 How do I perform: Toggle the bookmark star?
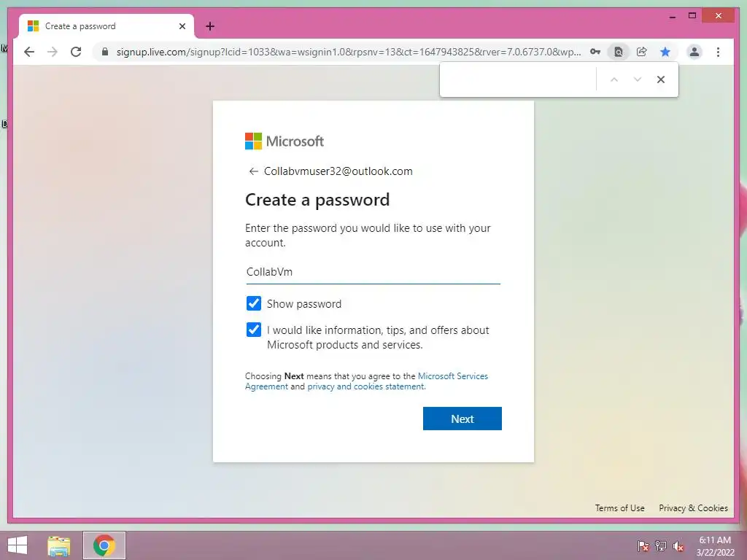[x=665, y=52]
